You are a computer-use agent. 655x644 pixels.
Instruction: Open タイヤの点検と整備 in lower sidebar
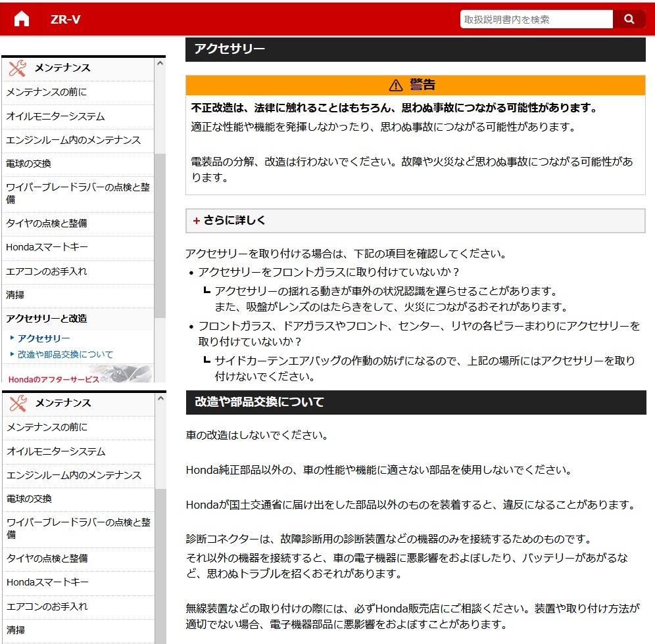point(78,559)
